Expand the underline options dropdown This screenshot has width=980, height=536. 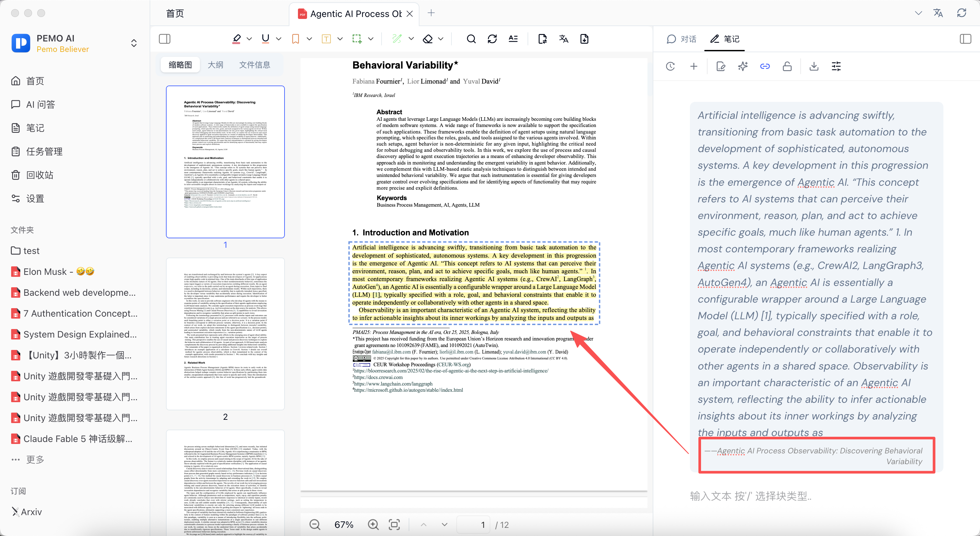pos(278,39)
